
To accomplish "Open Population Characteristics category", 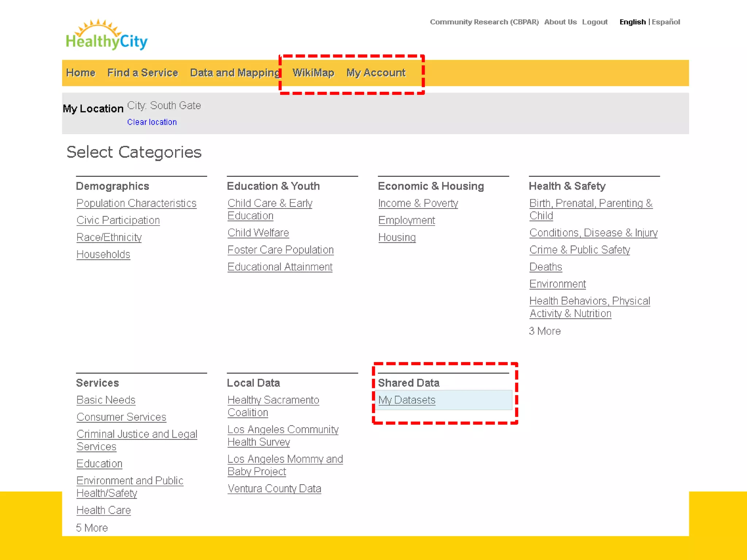I will click(x=136, y=203).
